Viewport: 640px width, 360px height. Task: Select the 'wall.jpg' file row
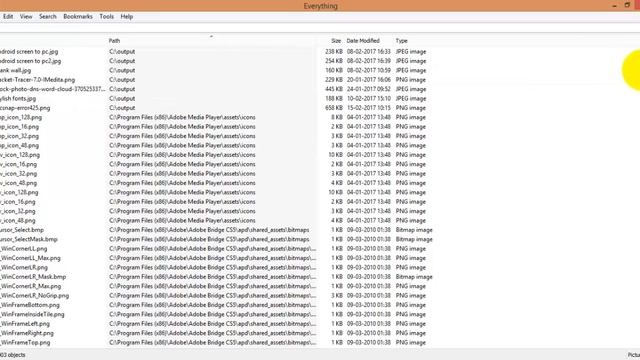16,71
